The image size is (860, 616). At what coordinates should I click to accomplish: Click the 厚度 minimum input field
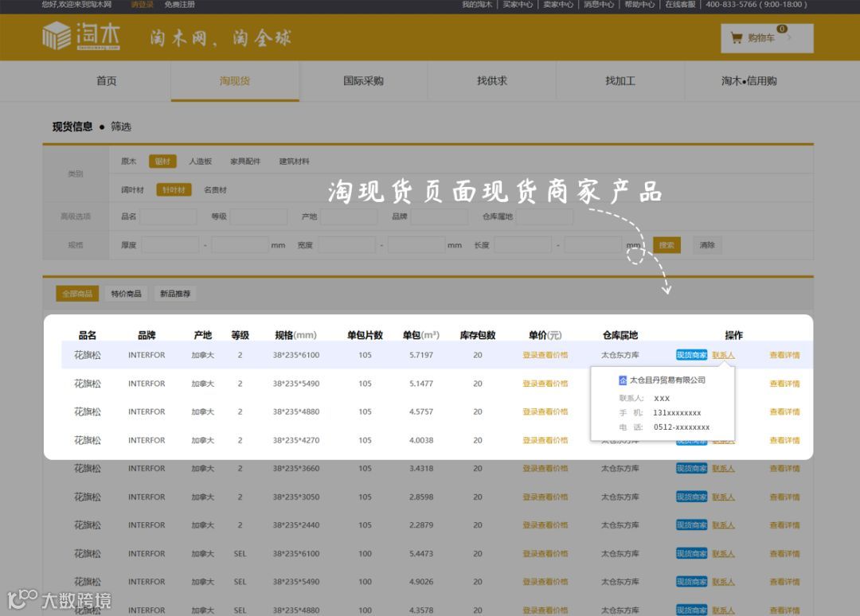(170, 244)
